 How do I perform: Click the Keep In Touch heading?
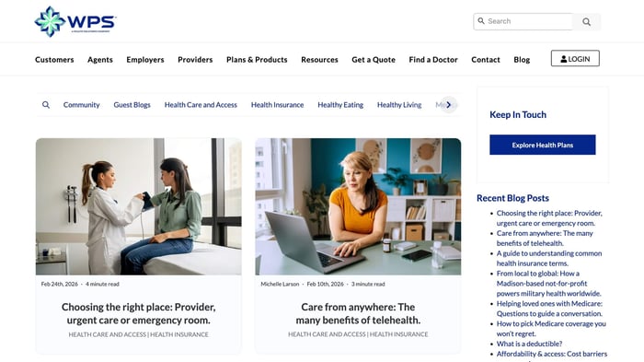point(518,115)
